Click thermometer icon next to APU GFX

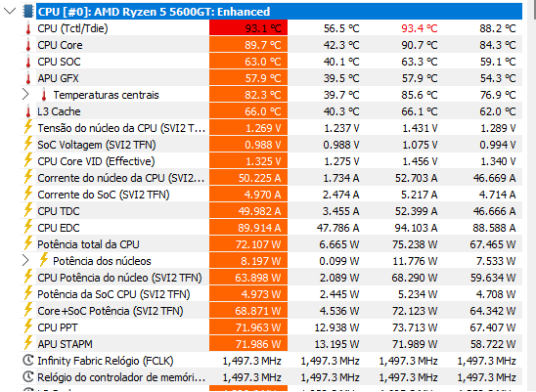pos(28,78)
